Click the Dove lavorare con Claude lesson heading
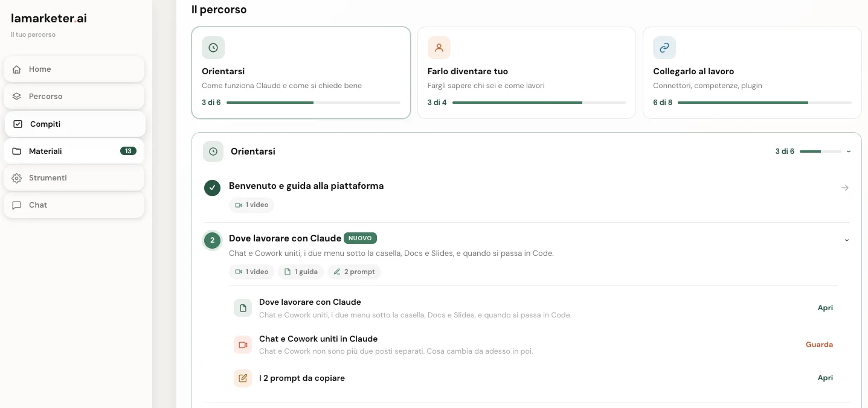 tap(285, 238)
